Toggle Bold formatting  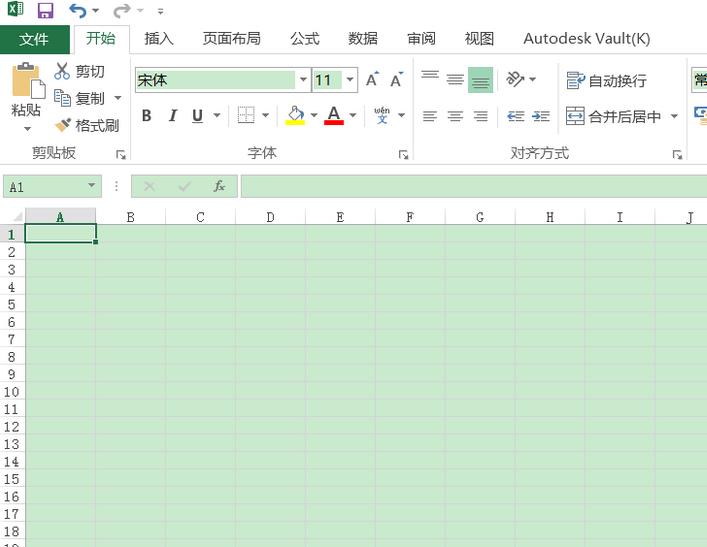coord(147,116)
